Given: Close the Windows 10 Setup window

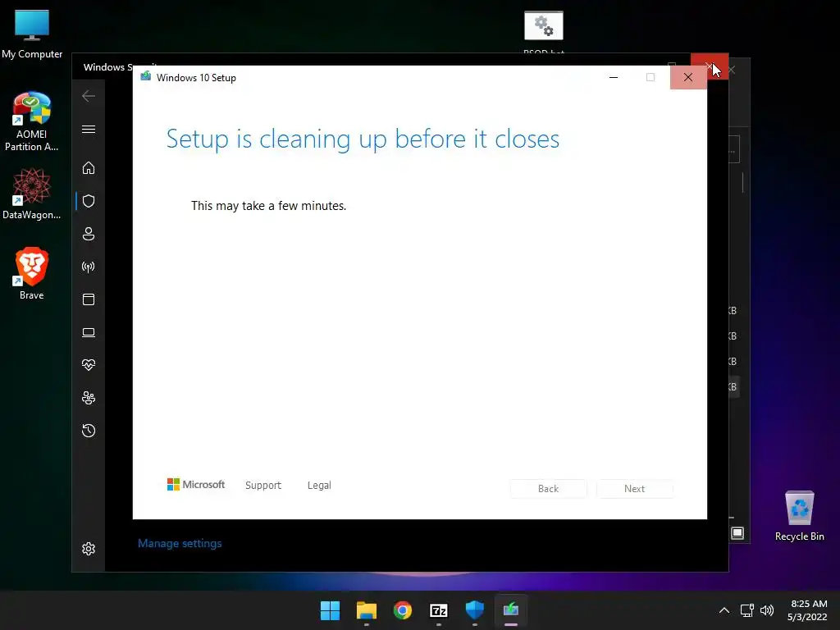Looking at the screenshot, I should point(688,78).
